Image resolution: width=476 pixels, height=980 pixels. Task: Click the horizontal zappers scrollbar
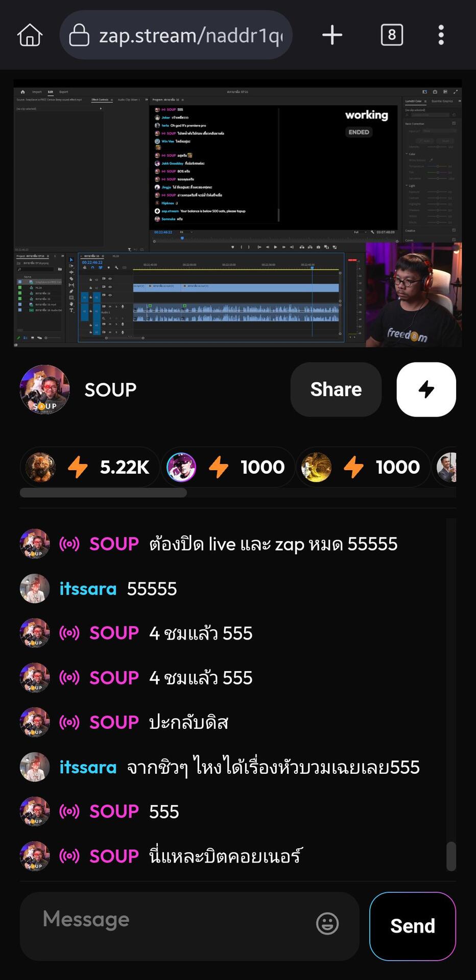point(103,493)
